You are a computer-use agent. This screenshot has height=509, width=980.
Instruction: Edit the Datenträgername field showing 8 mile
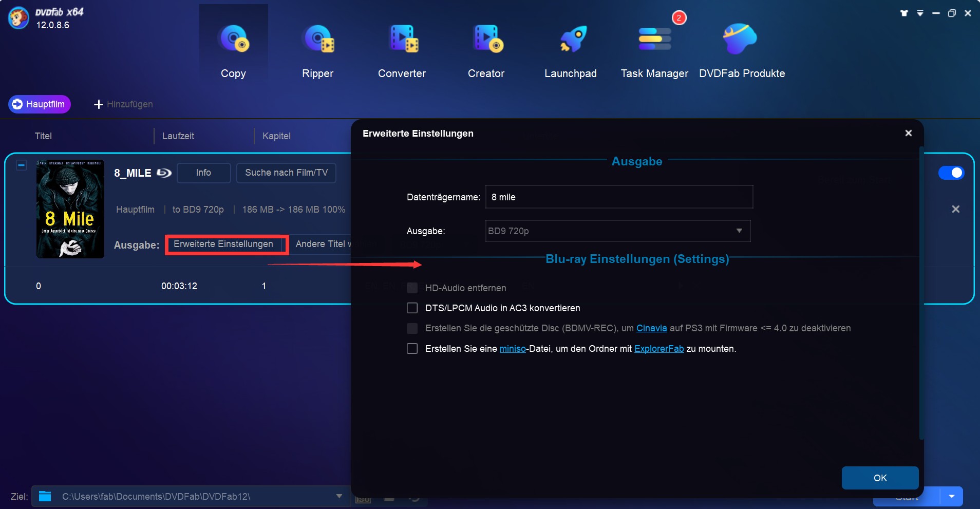point(618,197)
